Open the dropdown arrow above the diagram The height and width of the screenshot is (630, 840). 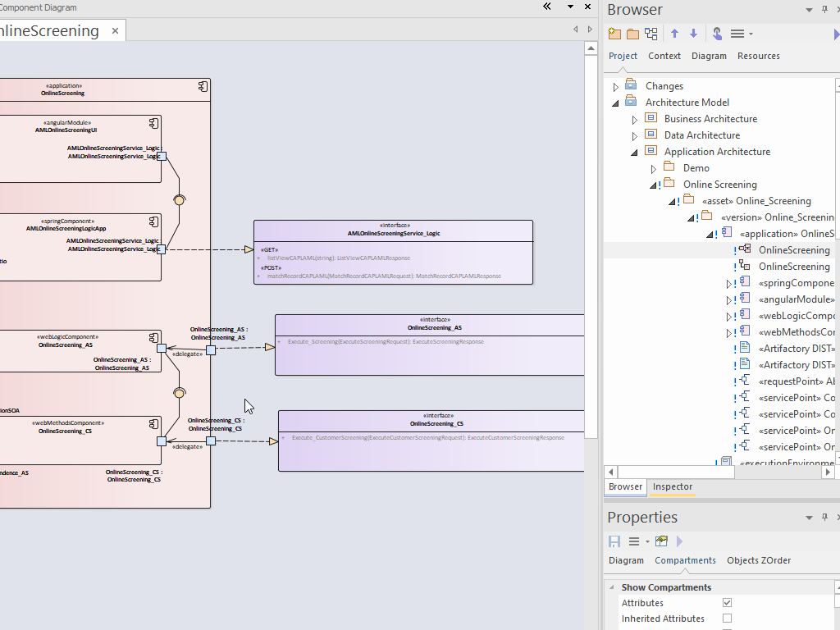(571, 7)
